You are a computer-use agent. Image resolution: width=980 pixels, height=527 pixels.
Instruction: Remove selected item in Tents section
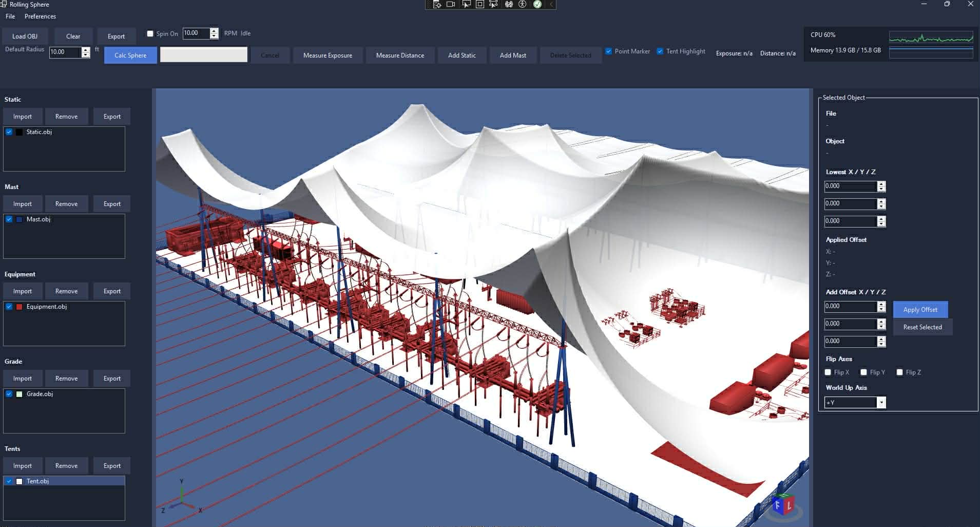[66, 466]
